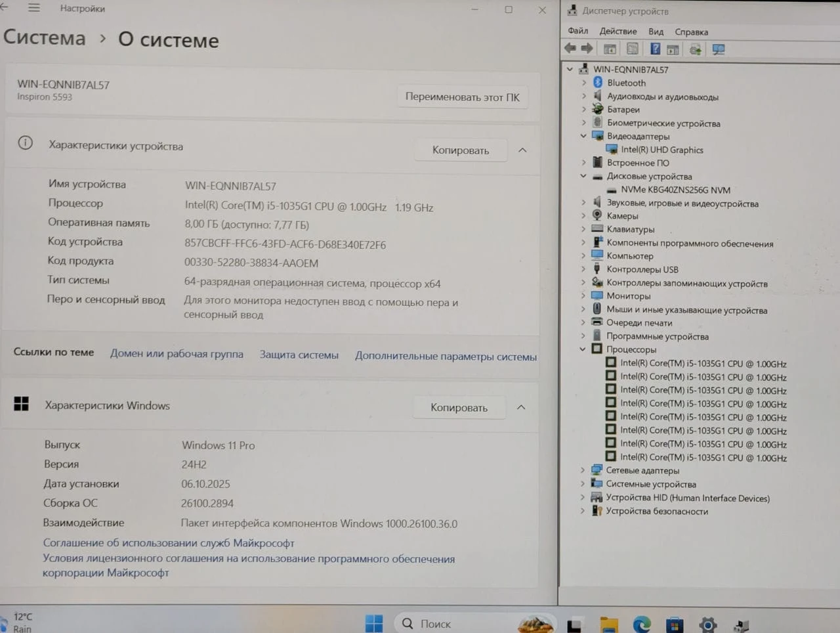Click the Камеры webcam icon in the tree
The width and height of the screenshot is (840, 633).
point(597,215)
